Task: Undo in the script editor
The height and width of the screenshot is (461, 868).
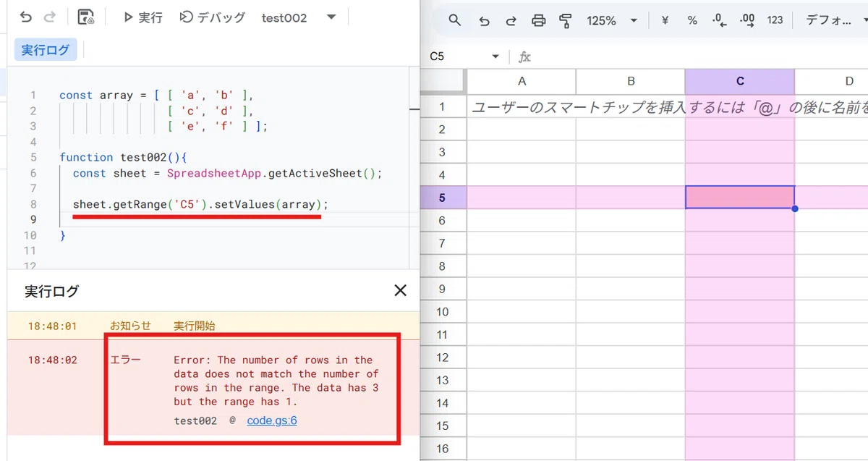Action: pos(26,17)
